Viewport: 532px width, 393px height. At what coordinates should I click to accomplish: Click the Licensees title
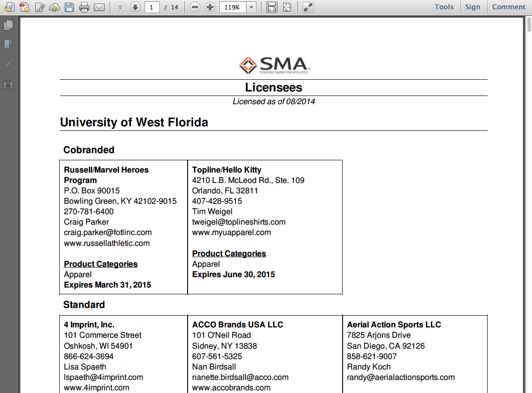pos(273,87)
